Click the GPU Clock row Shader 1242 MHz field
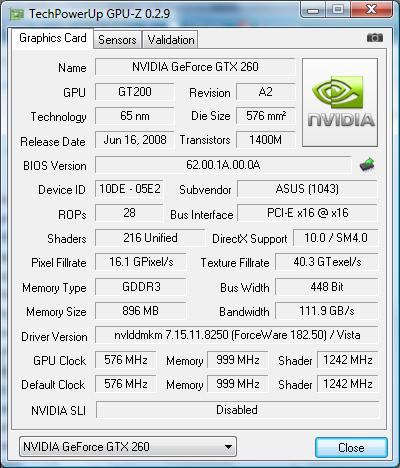 tap(348, 360)
